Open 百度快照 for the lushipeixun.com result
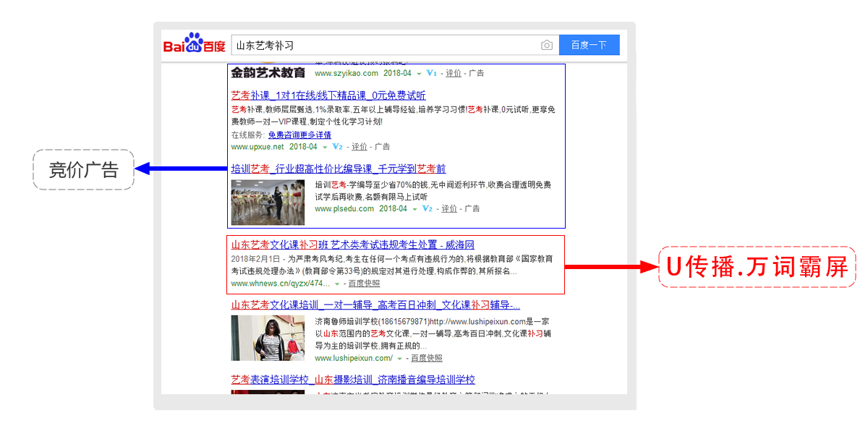The image size is (868, 434). pyautogui.click(x=426, y=358)
